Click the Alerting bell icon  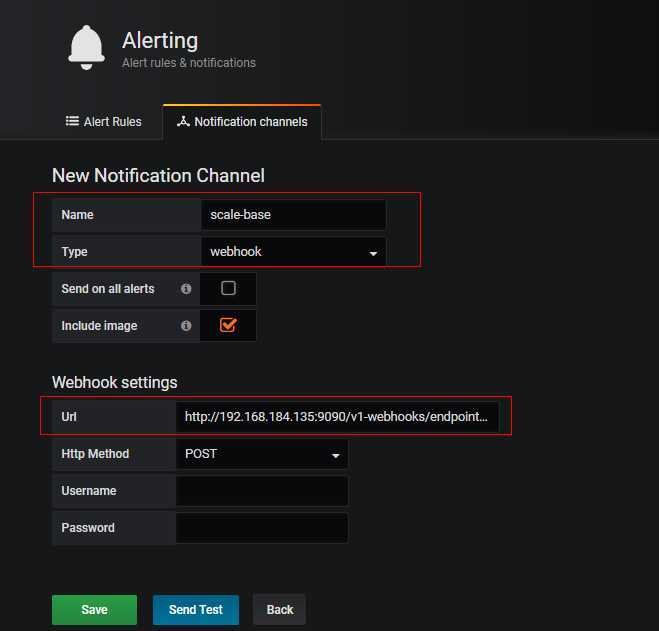[87, 48]
